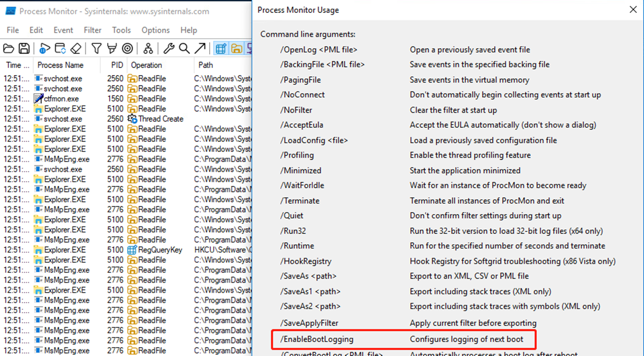Image resolution: width=644 pixels, height=356 pixels.
Task: Open the File menu
Action: coord(13,30)
